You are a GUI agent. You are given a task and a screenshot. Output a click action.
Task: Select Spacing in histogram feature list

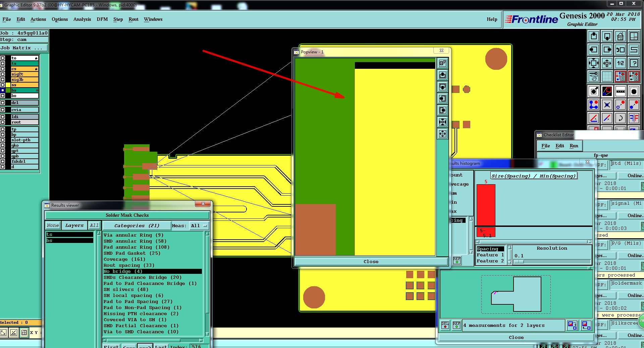[x=490, y=249]
